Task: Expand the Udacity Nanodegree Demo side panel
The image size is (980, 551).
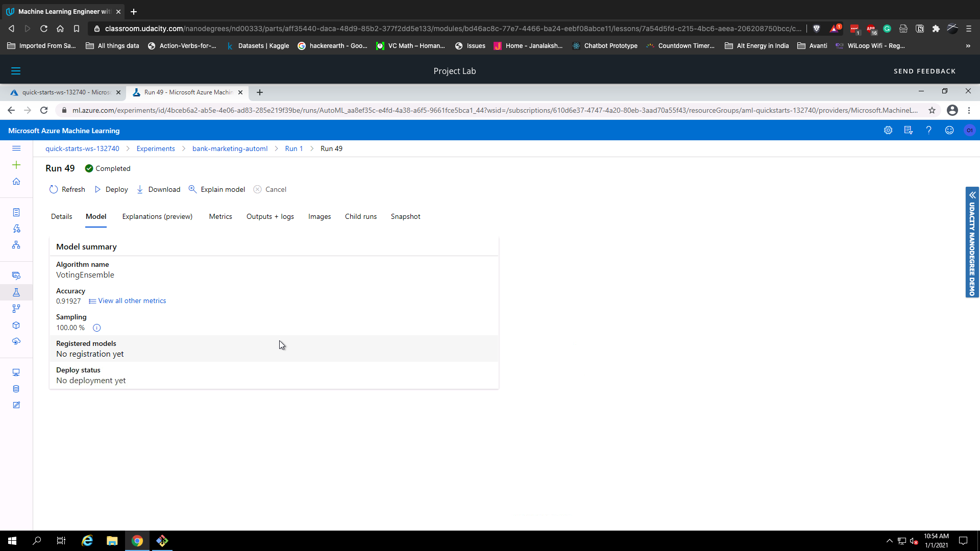Action: (x=972, y=195)
